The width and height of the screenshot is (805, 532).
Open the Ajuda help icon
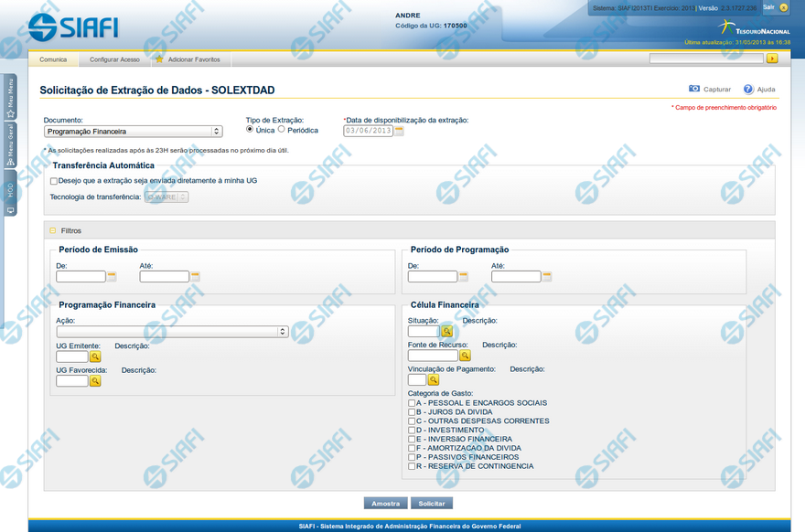tap(748, 90)
